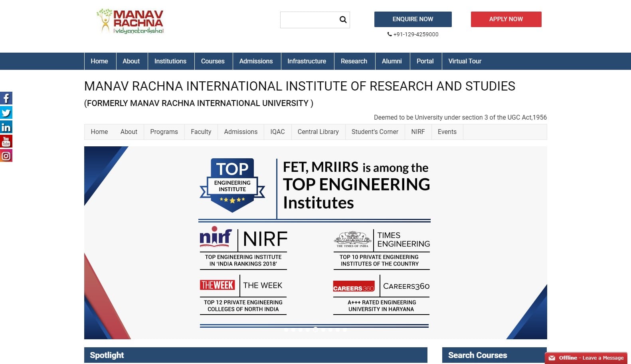Screen dimensions: 631x364
Task: Open Offline - Leave a Message chat widget
Action: (x=586, y=358)
